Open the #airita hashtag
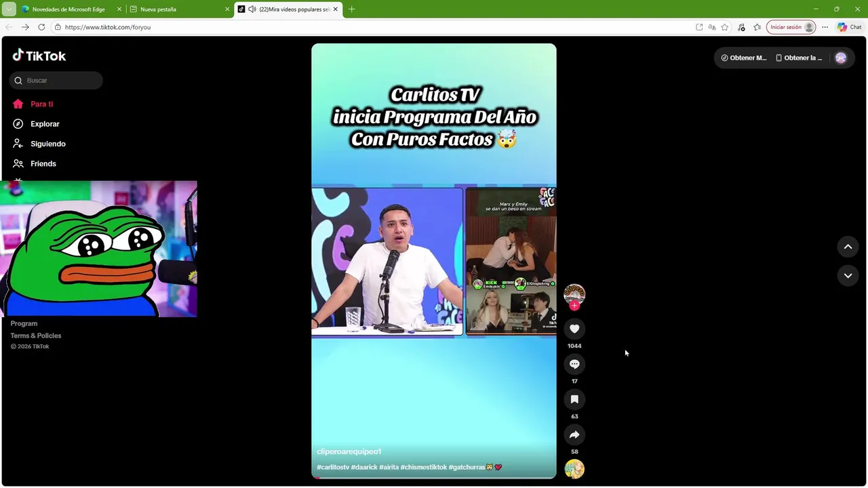This screenshot has height=488, width=868. point(389,468)
